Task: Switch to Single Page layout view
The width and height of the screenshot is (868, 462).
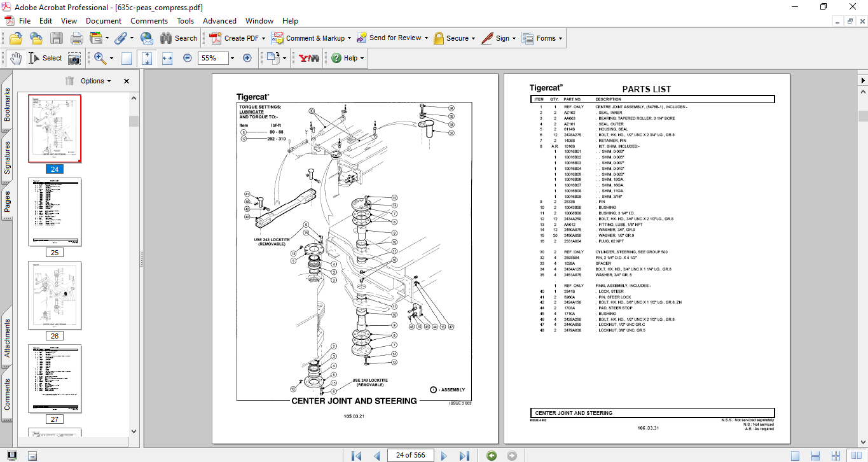Action: [x=795, y=455]
